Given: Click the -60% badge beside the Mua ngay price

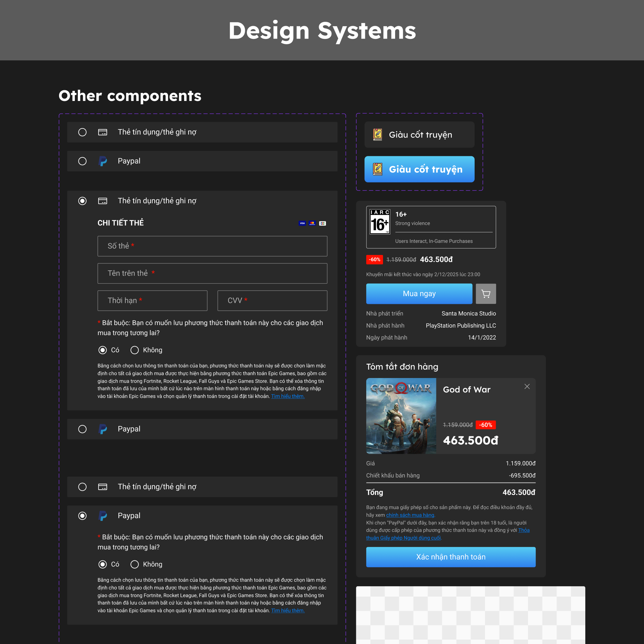Looking at the screenshot, I should (374, 260).
